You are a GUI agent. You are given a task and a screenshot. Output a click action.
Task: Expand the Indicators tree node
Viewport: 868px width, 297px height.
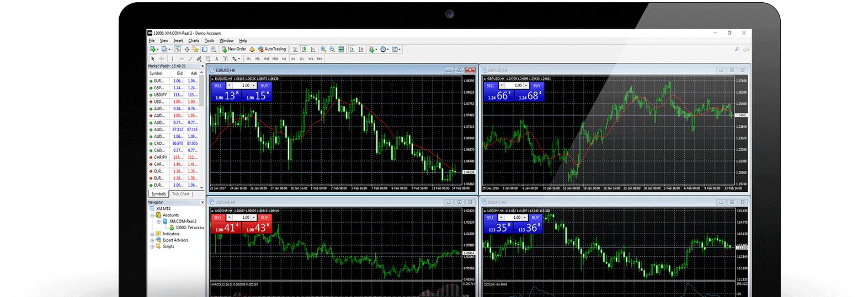(152, 234)
